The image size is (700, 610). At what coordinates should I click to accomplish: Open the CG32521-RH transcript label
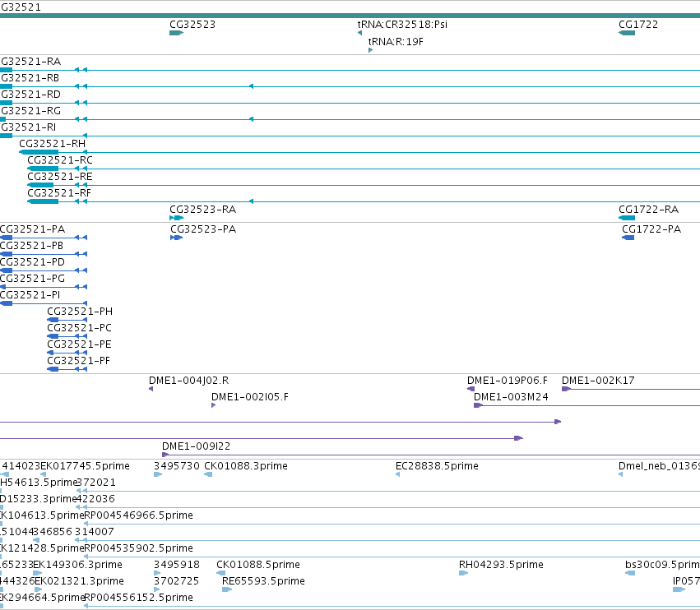coord(52,144)
